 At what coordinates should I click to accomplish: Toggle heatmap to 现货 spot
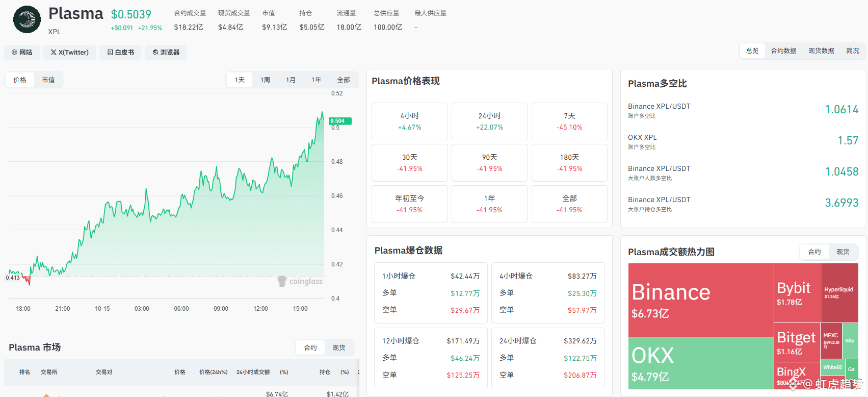843,252
